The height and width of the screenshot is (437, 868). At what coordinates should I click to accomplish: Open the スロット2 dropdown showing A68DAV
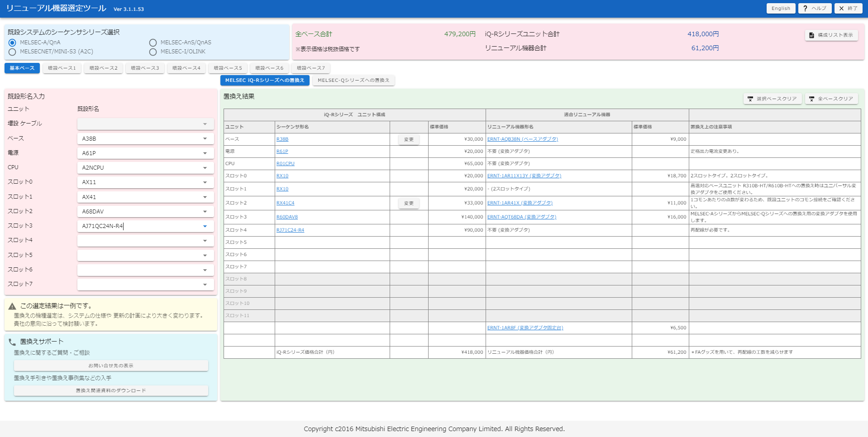(x=145, y=211)
